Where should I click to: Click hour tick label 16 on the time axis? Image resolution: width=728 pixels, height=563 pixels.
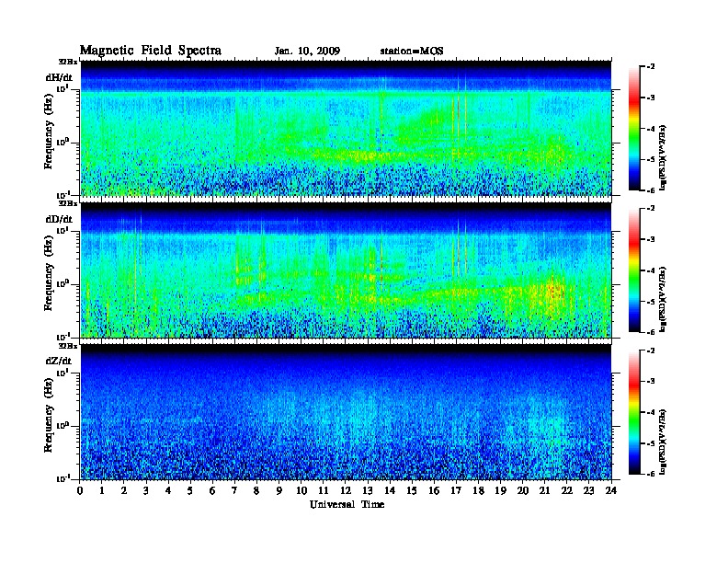tap(434, 490)
